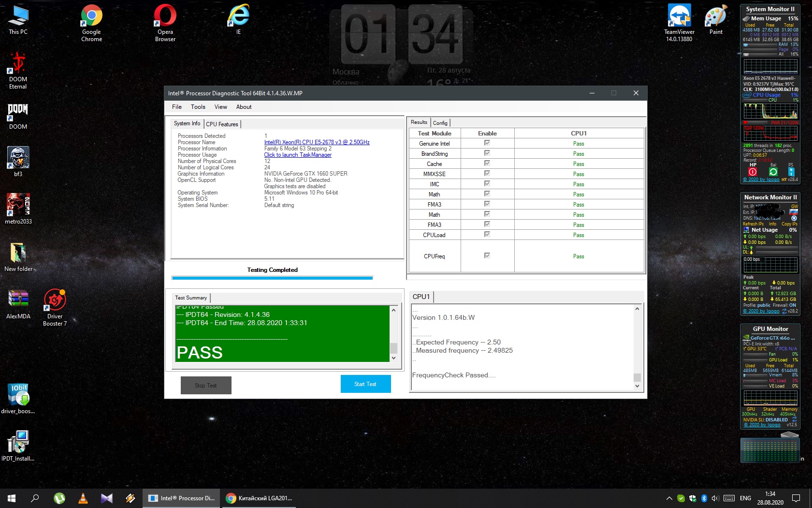Open the taskbar clock and date
The width and height of the screenshot is (812, 508).
[x=770, y=498]
